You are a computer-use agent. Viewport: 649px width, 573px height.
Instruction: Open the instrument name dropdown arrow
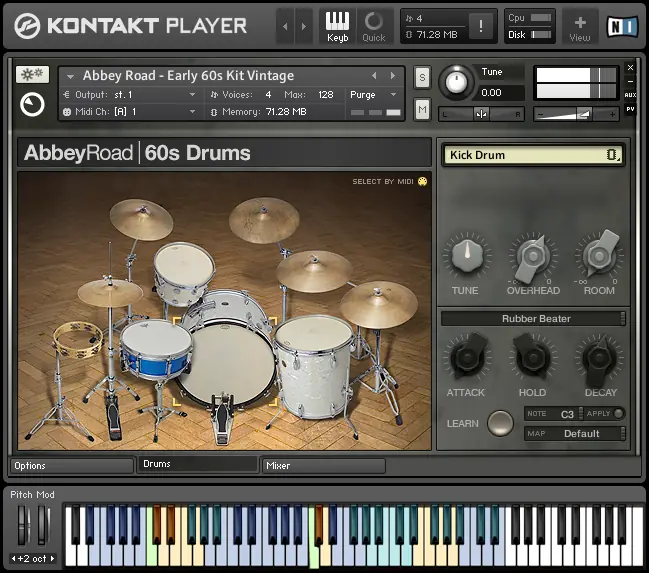coord(70,76)
